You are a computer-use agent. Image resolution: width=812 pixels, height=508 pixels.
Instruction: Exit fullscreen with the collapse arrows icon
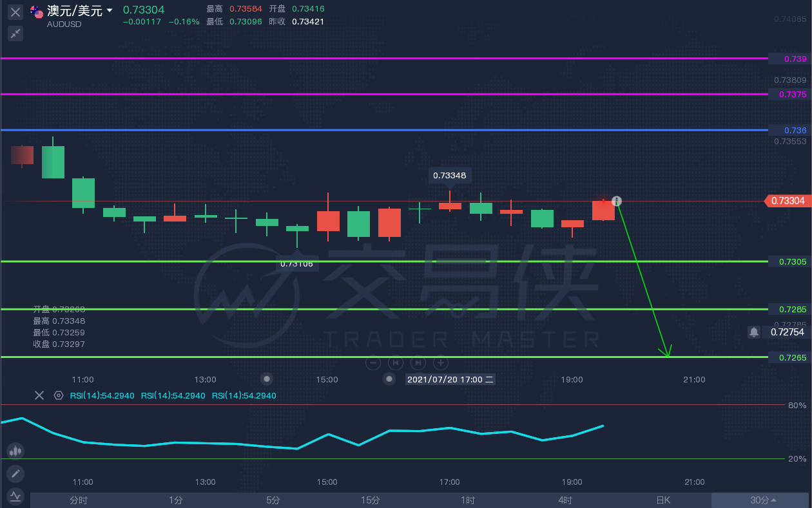[15, 33]
